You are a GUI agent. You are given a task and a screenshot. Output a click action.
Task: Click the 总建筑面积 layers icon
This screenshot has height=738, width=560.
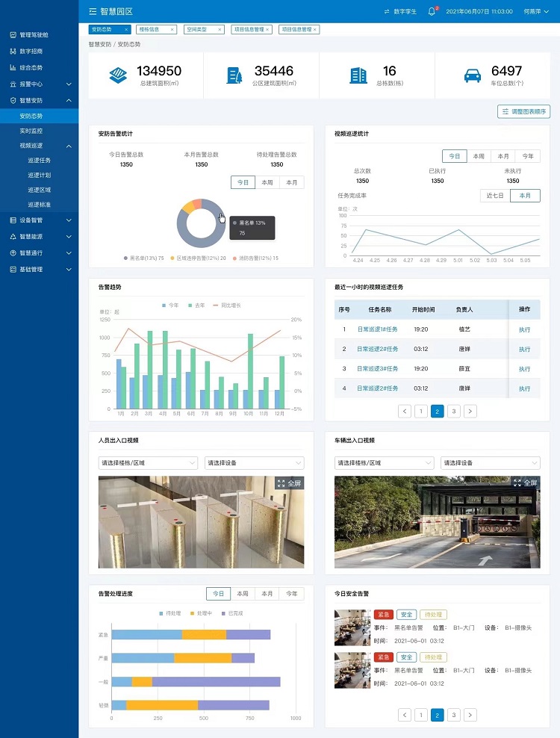tap(118, 75)
